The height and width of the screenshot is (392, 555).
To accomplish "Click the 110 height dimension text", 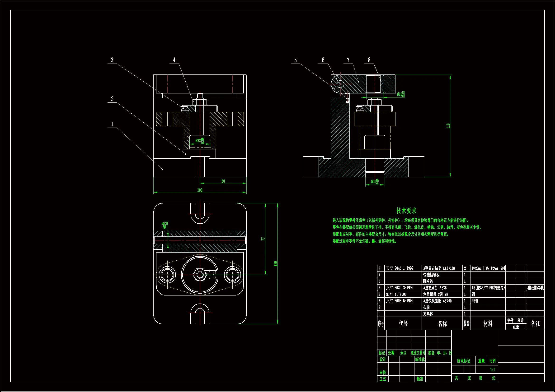I will coord(448,126).
